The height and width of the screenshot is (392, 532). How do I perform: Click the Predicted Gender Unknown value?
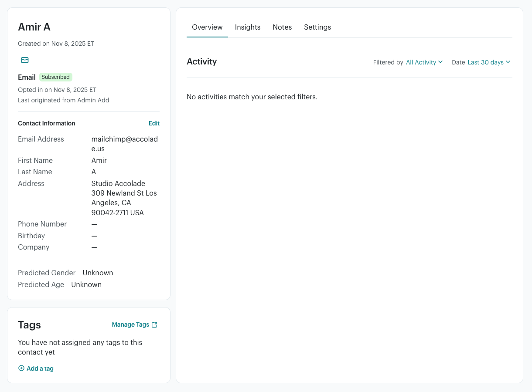[98, 273]
